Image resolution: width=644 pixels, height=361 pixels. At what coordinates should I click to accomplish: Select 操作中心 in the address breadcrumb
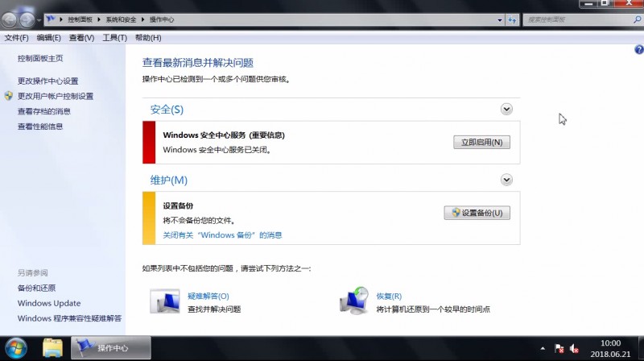[x=162, y=19]
